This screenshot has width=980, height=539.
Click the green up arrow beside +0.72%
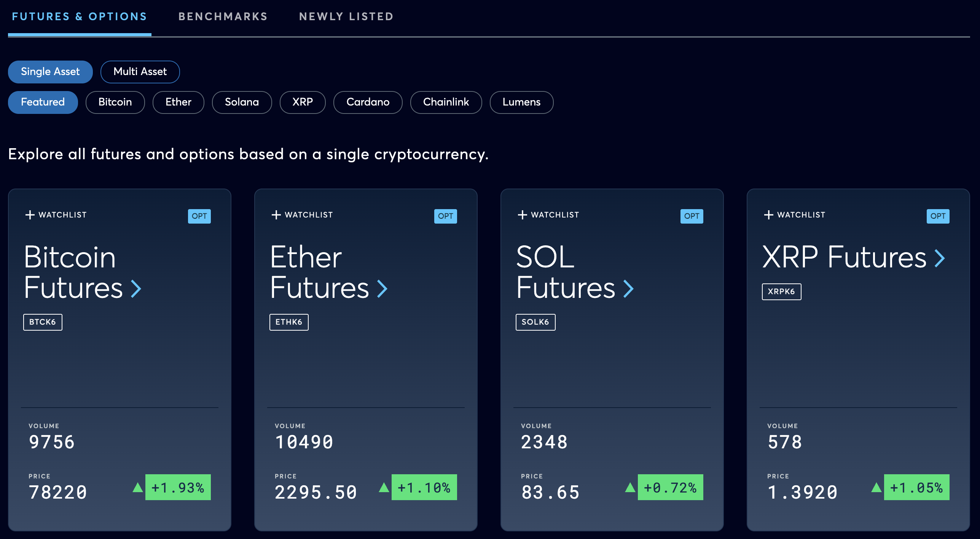630,487
